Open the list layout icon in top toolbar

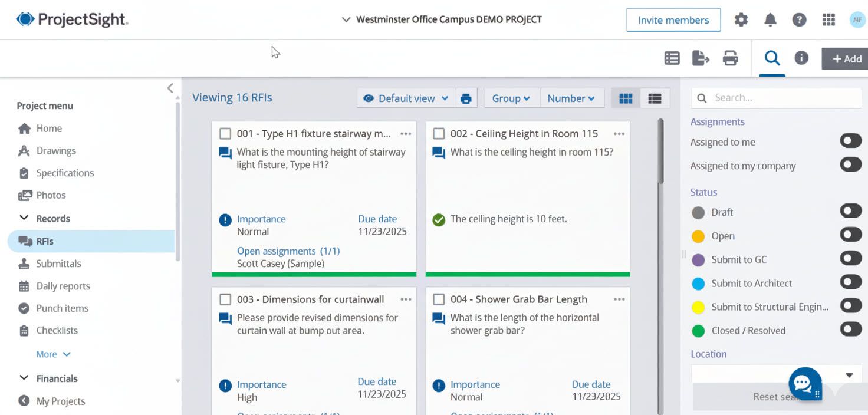pos(672,58)
